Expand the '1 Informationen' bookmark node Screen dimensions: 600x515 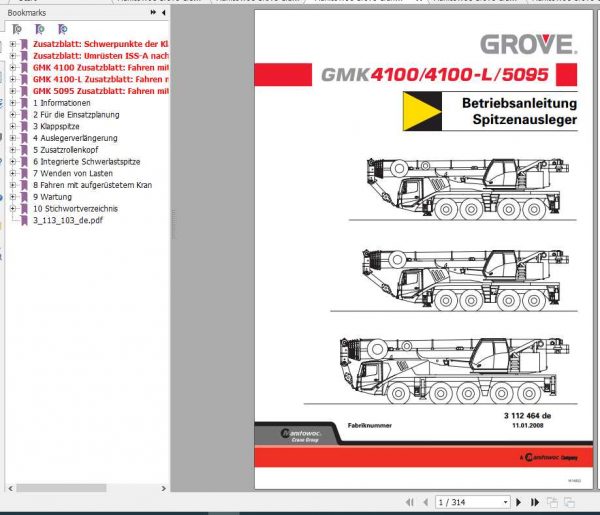pyautogui.click(x=13, y=103)
